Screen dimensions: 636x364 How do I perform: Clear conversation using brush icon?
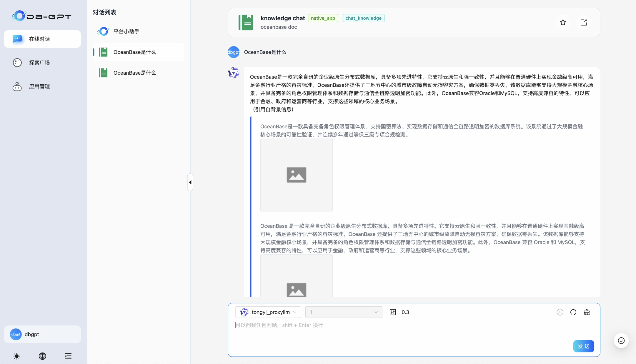point(587,312)
